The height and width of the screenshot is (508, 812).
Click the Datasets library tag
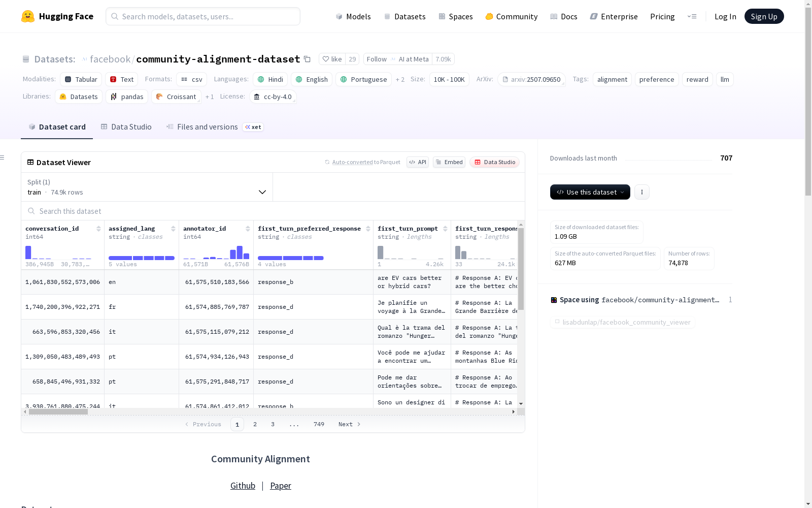[79, 97]
